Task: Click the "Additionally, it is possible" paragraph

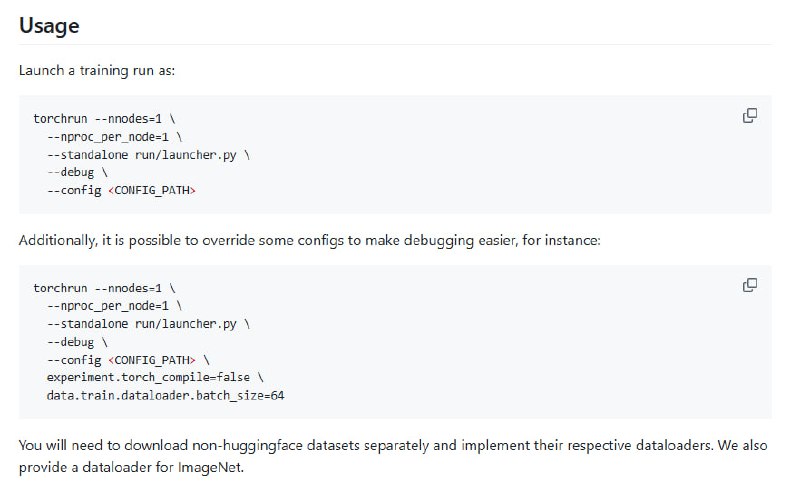Action: [x=309, y=242]
